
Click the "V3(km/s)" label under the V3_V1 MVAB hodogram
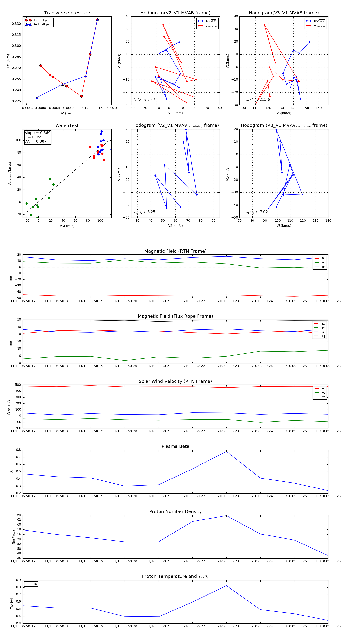(x=284, y=113)
